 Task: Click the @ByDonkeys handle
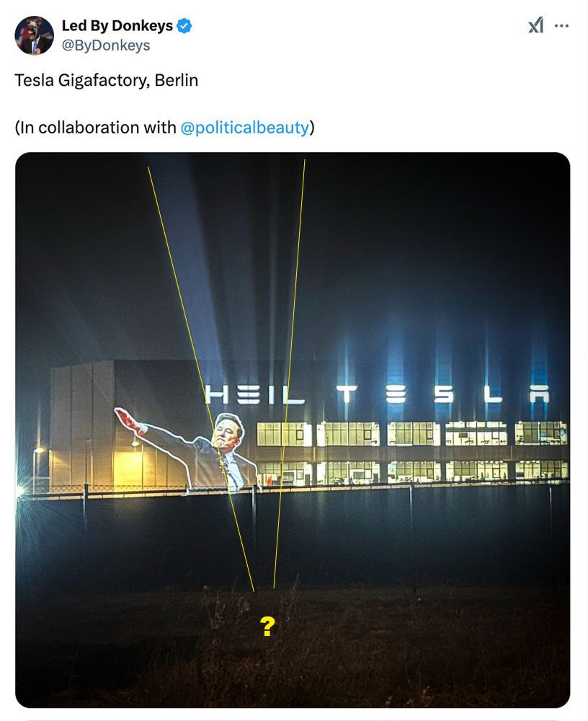point(106,45)
